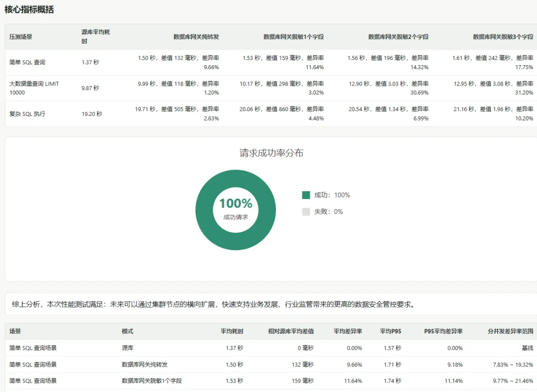Click the cell with 差异率 9.66%
Image resolution: width=537 pixels, height=392 pixels.
coord(179,62)
